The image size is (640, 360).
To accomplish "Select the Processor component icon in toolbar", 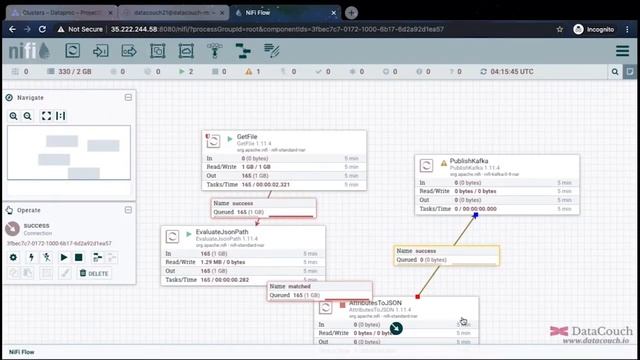I will click(x=73, y=51).
